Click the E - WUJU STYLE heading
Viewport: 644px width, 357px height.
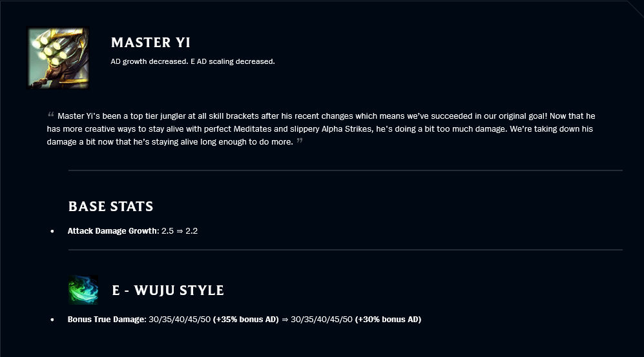(168, 290)
